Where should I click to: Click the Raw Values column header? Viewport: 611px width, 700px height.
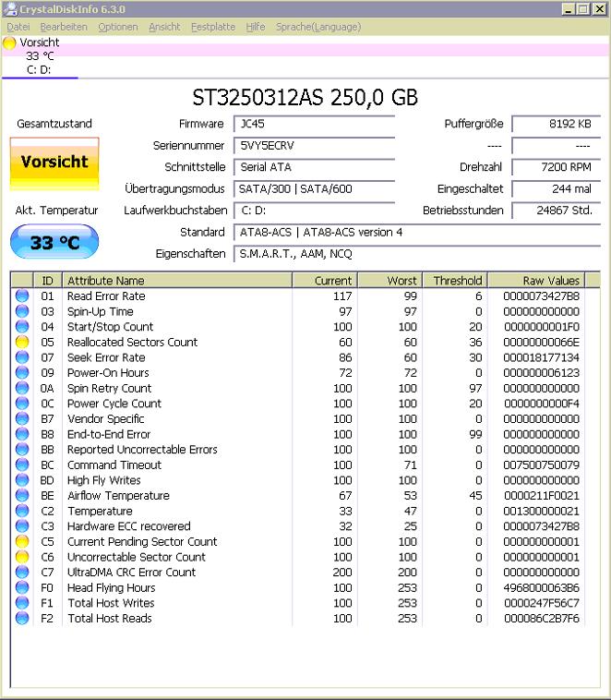click(x=536, y=281)
